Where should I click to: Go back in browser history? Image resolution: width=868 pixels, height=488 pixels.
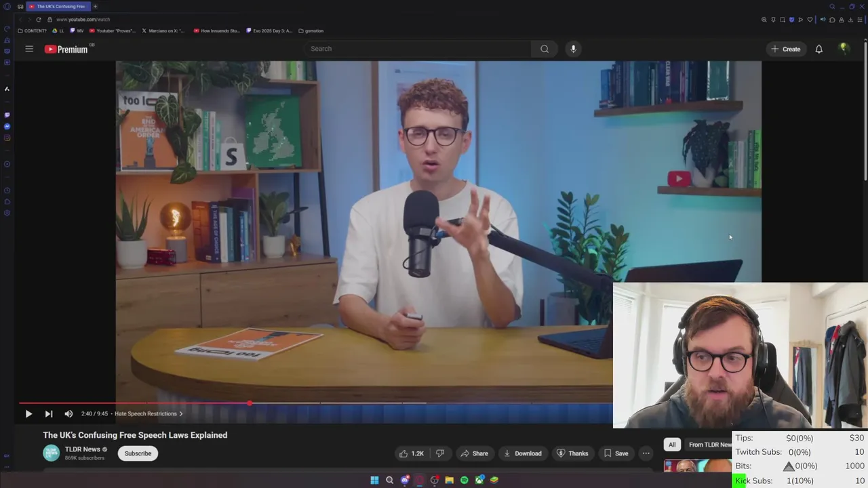point(20,20)
